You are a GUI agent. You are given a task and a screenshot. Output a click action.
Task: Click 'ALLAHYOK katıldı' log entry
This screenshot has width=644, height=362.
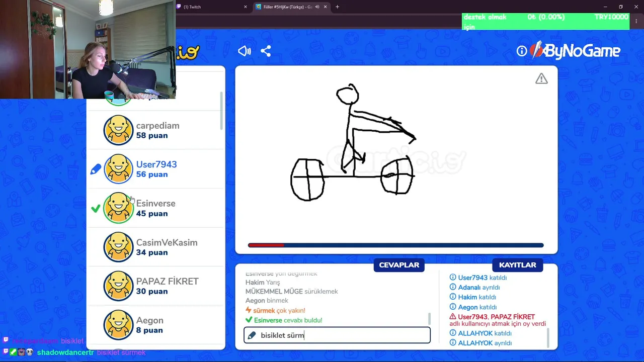480,333
